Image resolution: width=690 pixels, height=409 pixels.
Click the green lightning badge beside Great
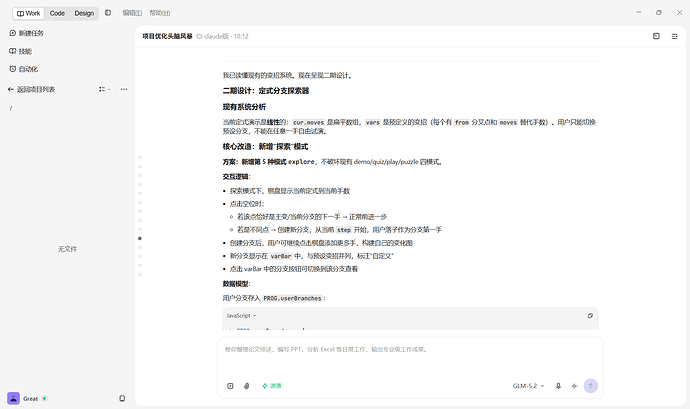pyautogui.click(x=44, y=398)
